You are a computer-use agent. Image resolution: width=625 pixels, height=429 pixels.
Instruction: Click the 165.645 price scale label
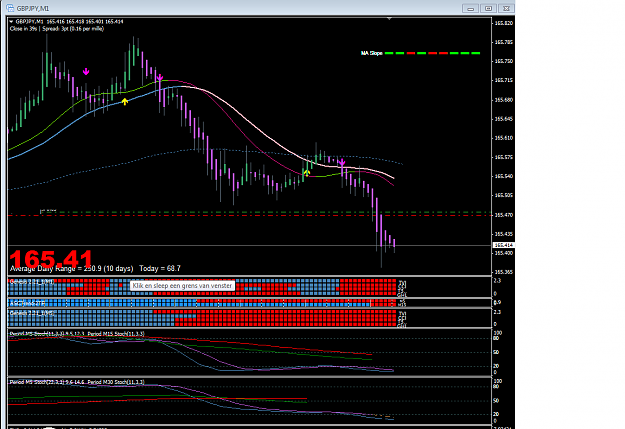504,119
